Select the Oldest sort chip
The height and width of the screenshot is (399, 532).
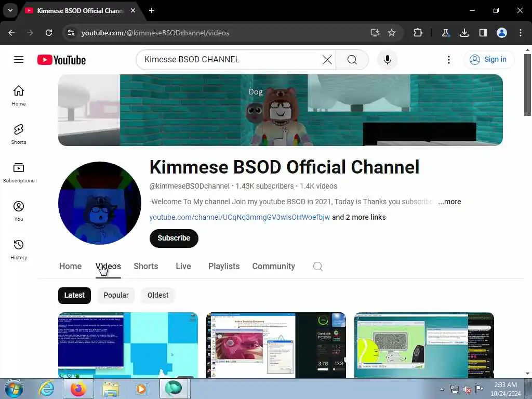[158, 295]
